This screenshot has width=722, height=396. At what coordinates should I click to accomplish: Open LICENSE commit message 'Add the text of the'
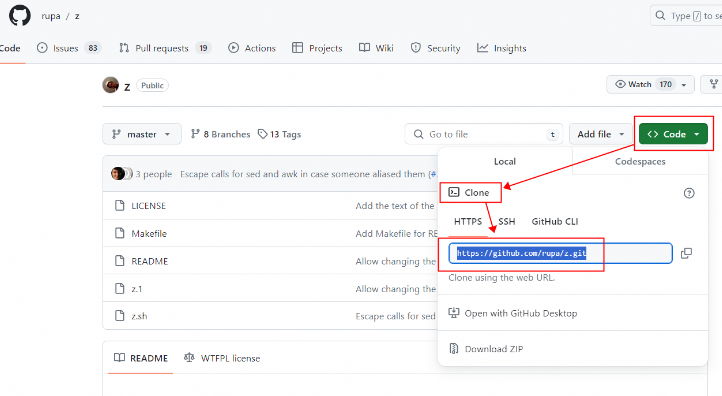coord(395,206)
